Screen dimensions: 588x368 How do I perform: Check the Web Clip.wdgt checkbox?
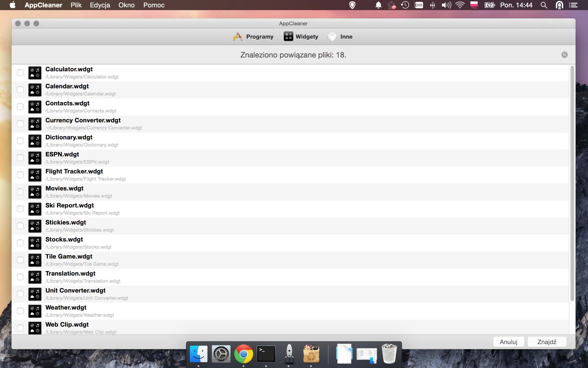click(20, 328)
